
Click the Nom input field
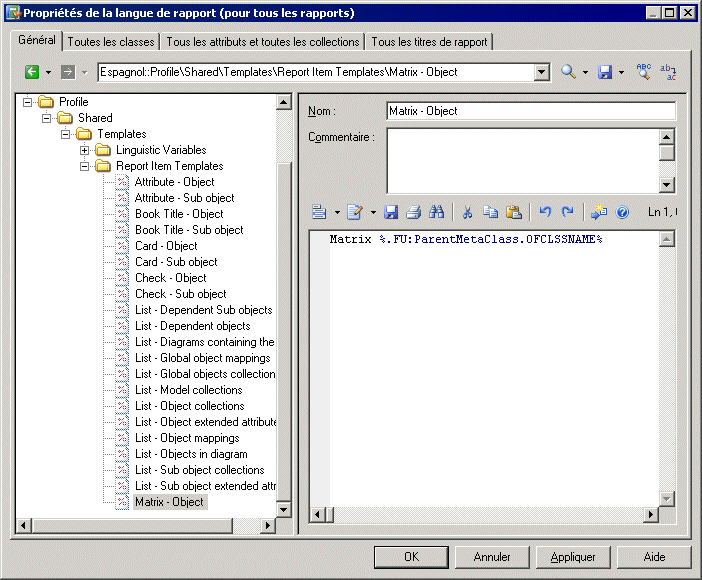click(531, 111)
